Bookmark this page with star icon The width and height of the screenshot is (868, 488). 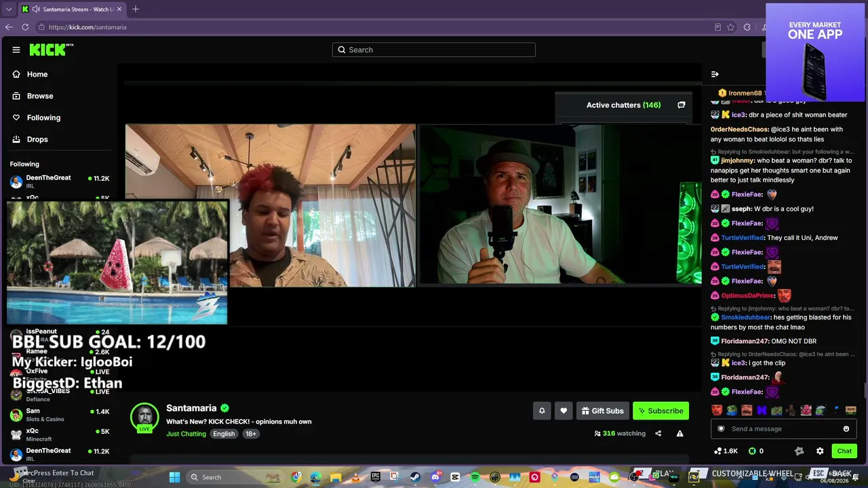point(730,27)
